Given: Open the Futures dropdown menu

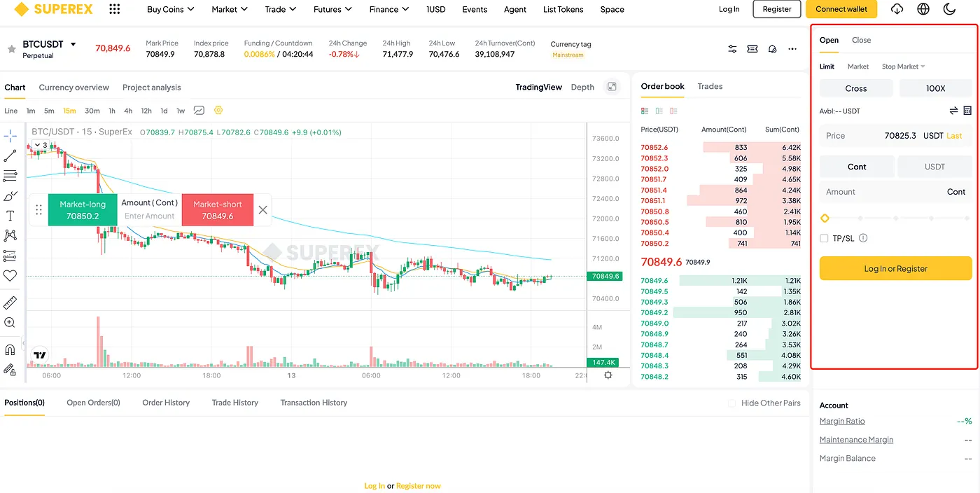Looking at the screenshot, I should [x=332, y=9].
